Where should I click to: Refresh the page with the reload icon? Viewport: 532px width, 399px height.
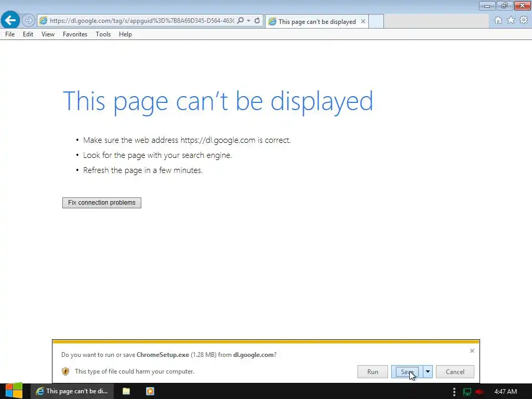click(257, 21)
